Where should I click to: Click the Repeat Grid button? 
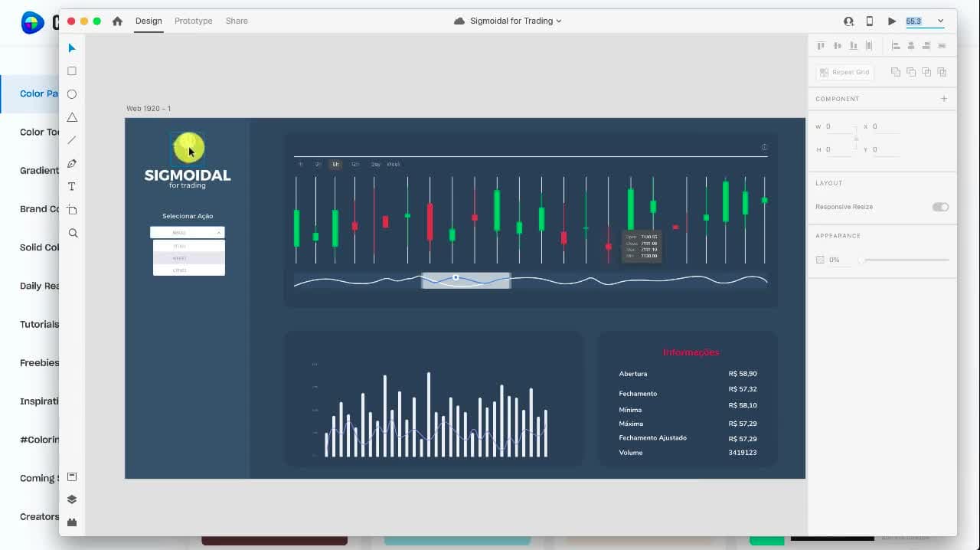click(x=845, y=72)
